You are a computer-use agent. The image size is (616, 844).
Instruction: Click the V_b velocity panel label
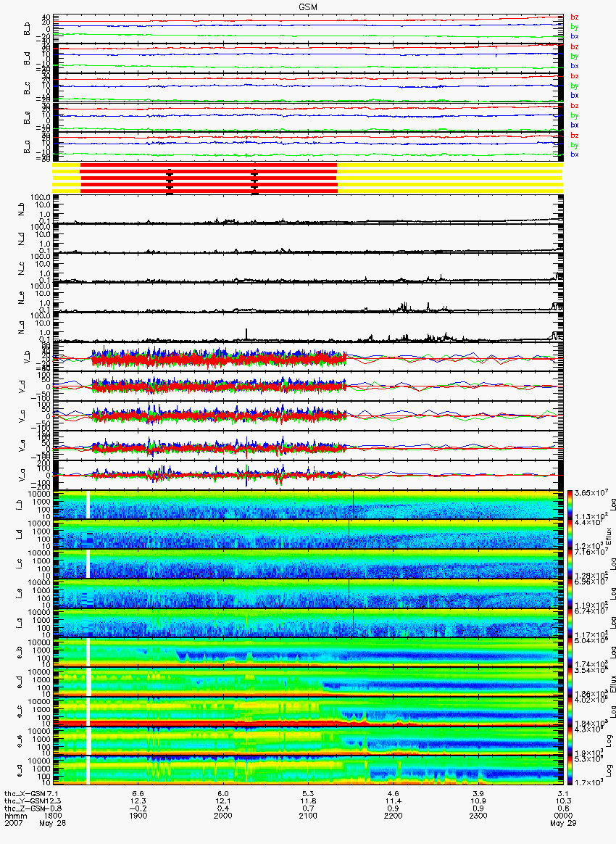[x=27, y=358]
